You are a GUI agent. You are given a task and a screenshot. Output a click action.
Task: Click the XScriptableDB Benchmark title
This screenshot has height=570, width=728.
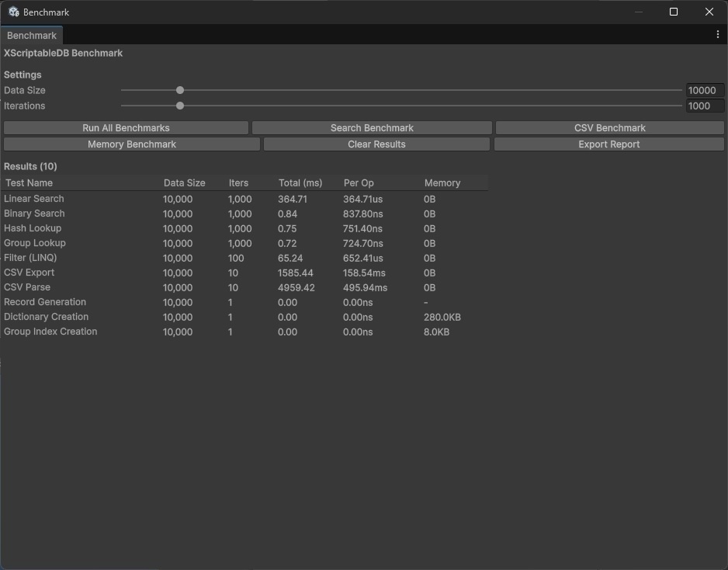pyautogui.click(x=63, y=53)
